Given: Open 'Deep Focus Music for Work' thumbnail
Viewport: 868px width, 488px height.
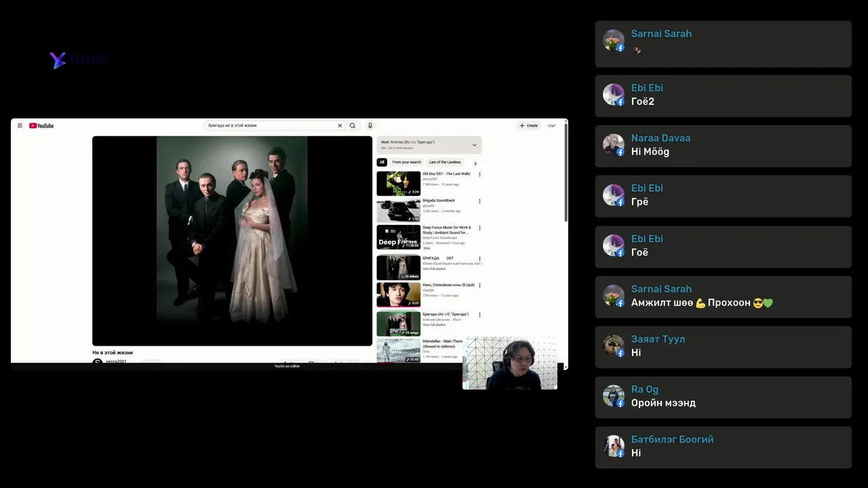Looking at the screenshot, I should (x=399, y=238).
